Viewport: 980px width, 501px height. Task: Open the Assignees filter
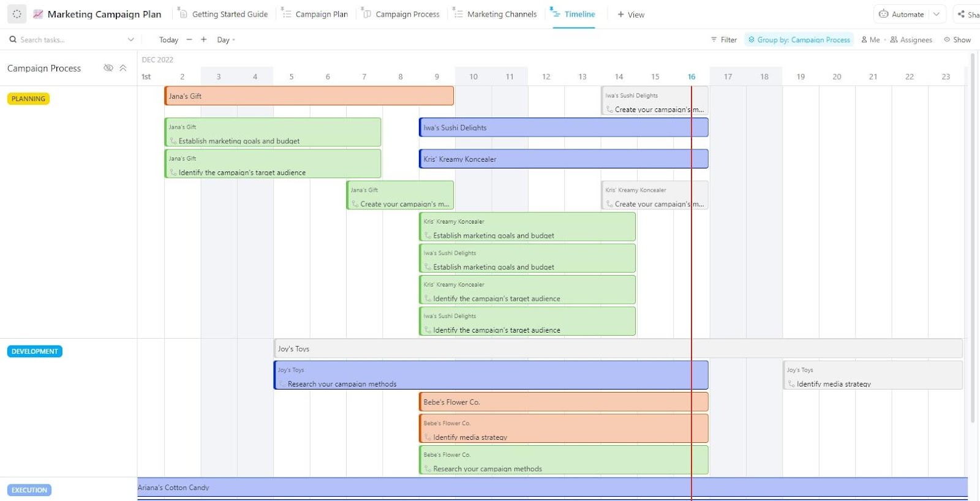coord(911,40)
